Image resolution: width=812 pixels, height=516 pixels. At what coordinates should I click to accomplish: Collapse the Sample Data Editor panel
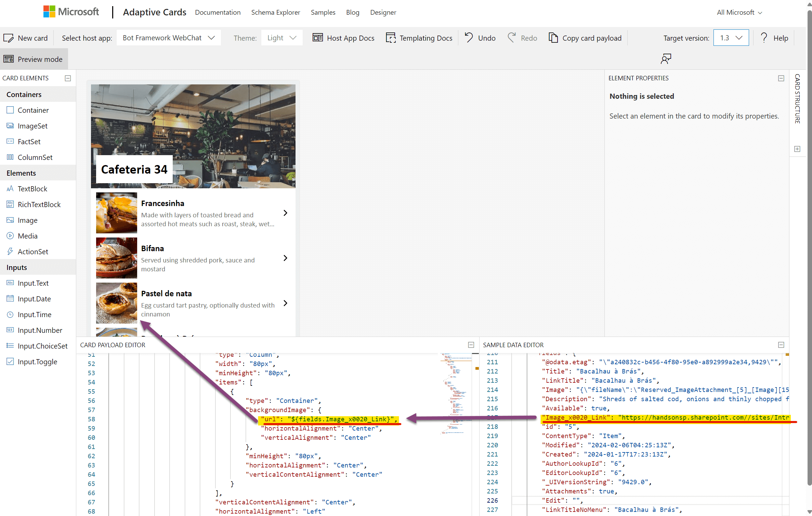781,345
